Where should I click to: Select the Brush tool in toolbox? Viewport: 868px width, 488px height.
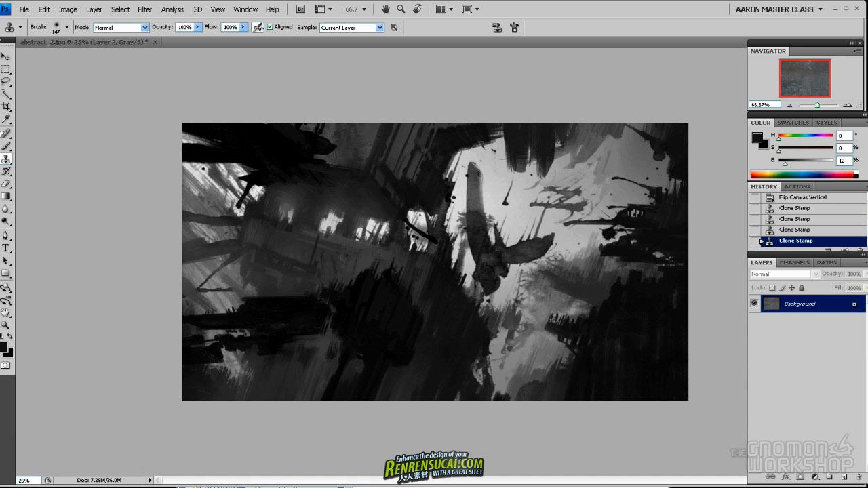[x=6, y=146]
